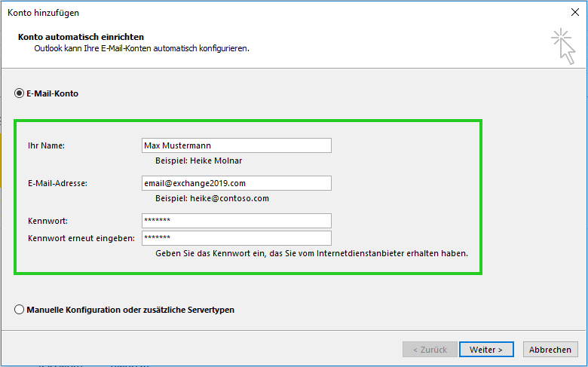Viewport: 588px width, 367px height.
Task: Click the 'Beispiel: heike@contoso.com' hint text
Action: pos(213,198)
